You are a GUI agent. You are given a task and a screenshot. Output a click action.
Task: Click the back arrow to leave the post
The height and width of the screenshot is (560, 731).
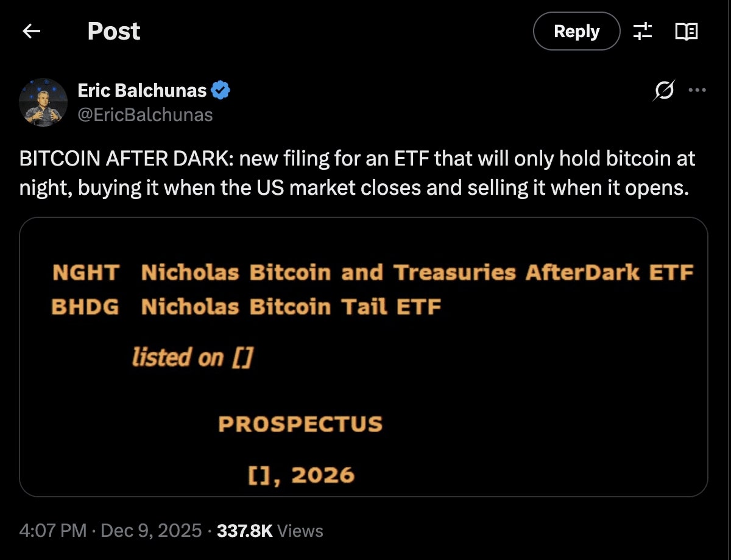(31, 31)
